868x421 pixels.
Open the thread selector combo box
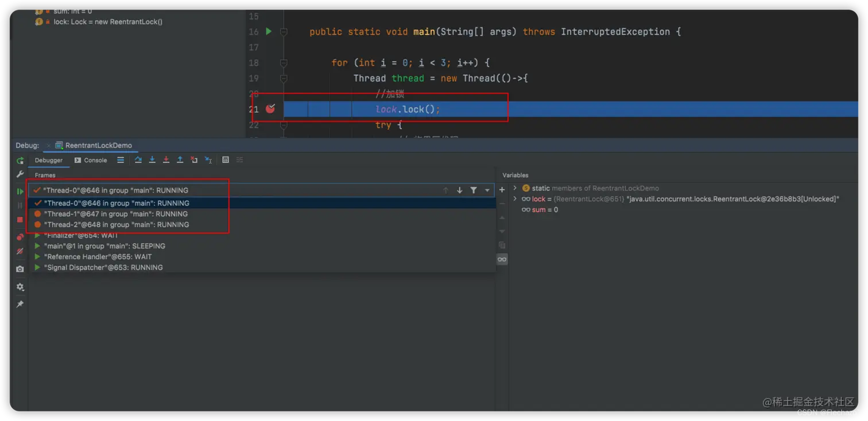pyautogui.click(x=261, y=190)
